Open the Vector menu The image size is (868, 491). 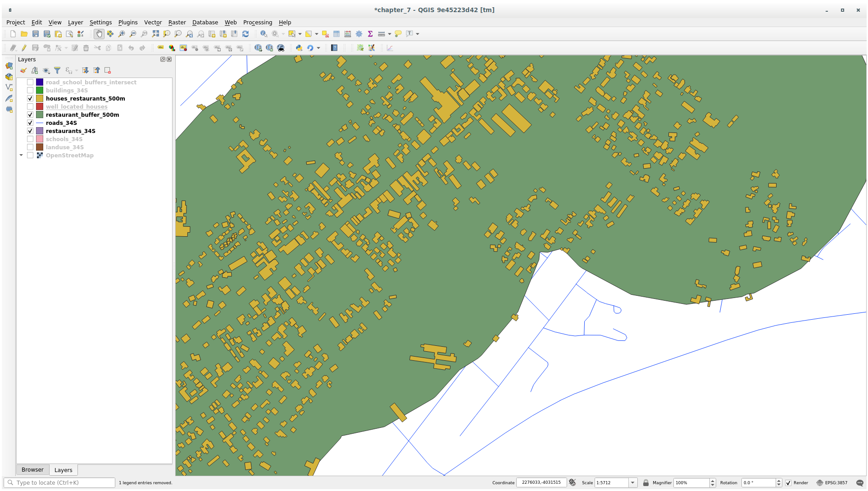click(153, 22)
